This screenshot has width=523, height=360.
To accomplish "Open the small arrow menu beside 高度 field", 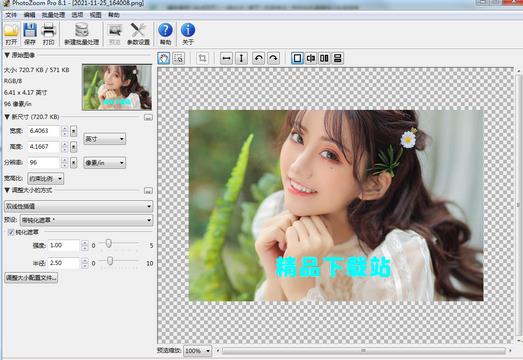I will [x=74, y=147].
